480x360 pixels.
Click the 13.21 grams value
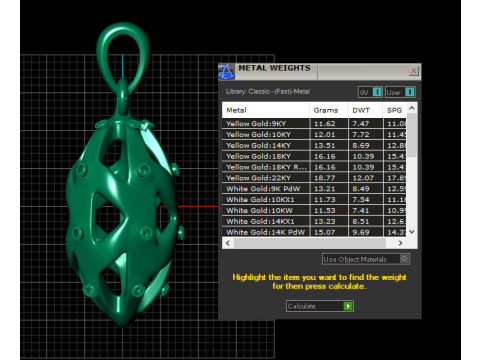pos(325,189)
